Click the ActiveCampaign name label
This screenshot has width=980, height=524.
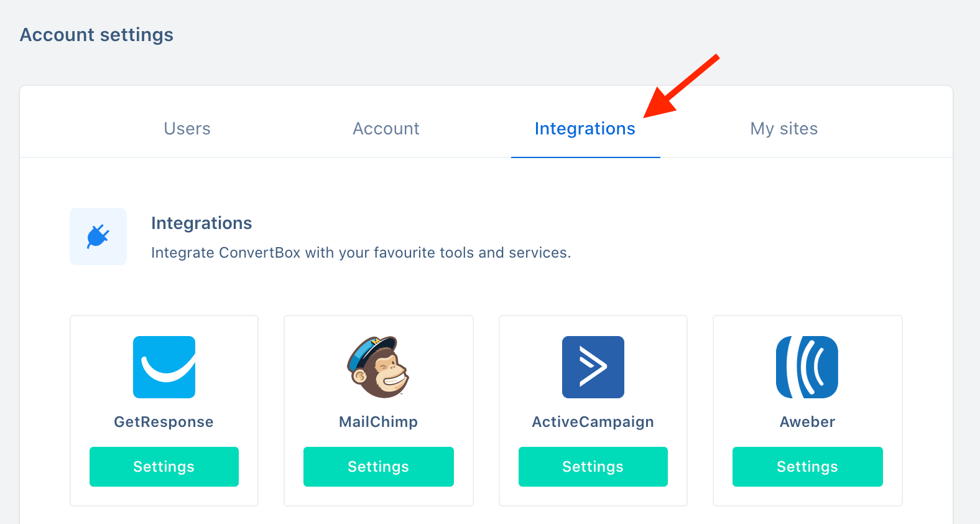[x=593, y=422]
